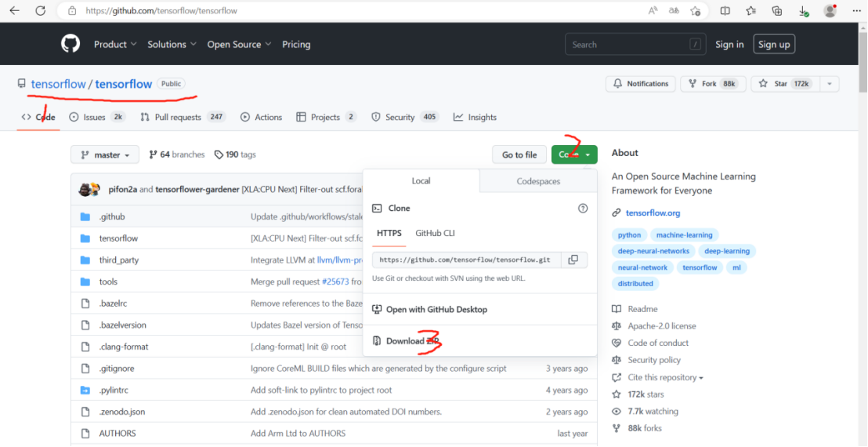Open the Apache-2.0 license link
This screenshot has width=868, height=447.
(x=661, y=325)
